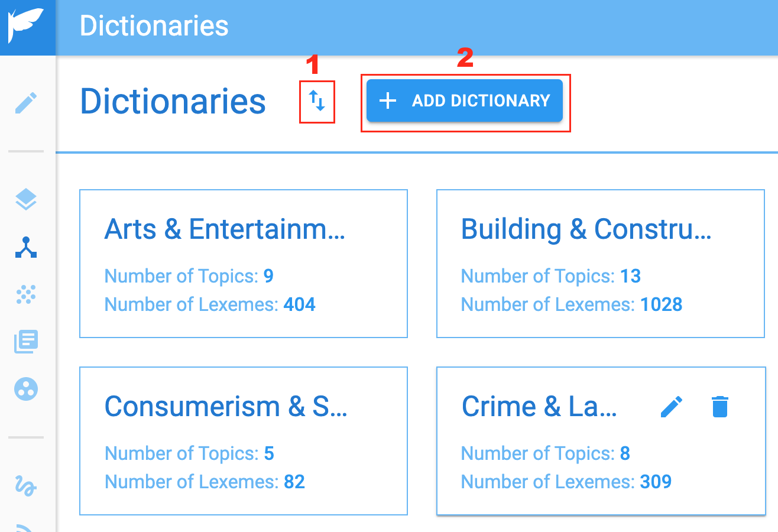
Task: Toggle sort order of dictionaries
Action: pos(317,102)
